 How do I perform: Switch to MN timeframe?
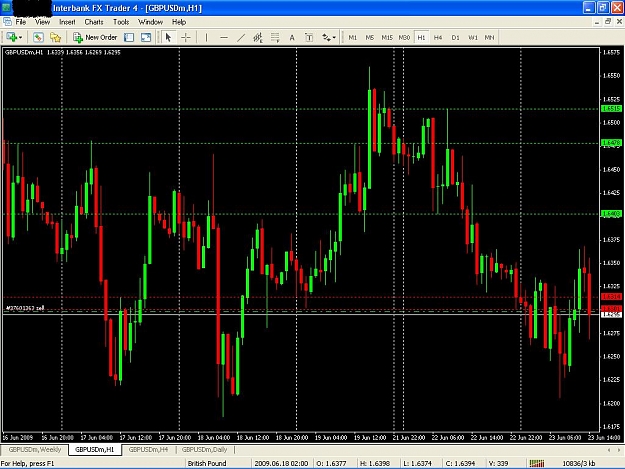point(489,37)
